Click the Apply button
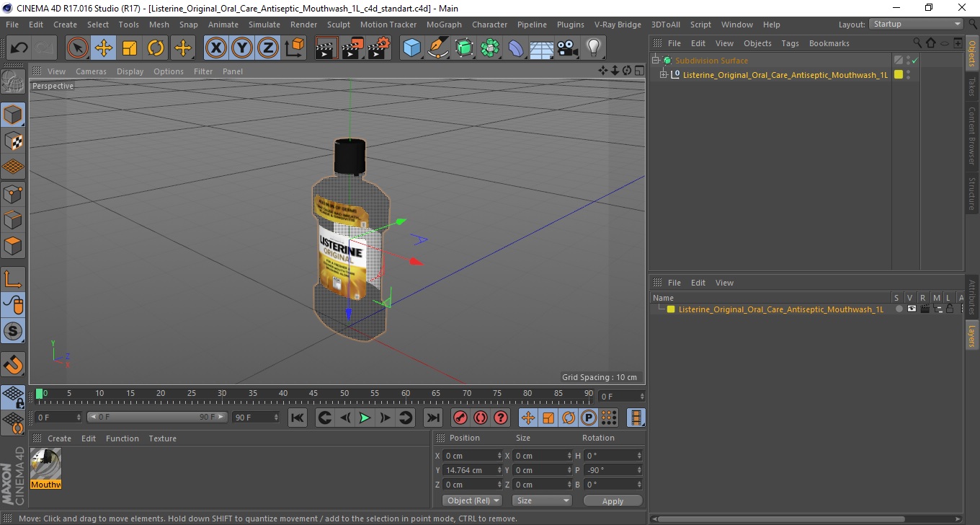980x525 pixels. tap(612, 500)
